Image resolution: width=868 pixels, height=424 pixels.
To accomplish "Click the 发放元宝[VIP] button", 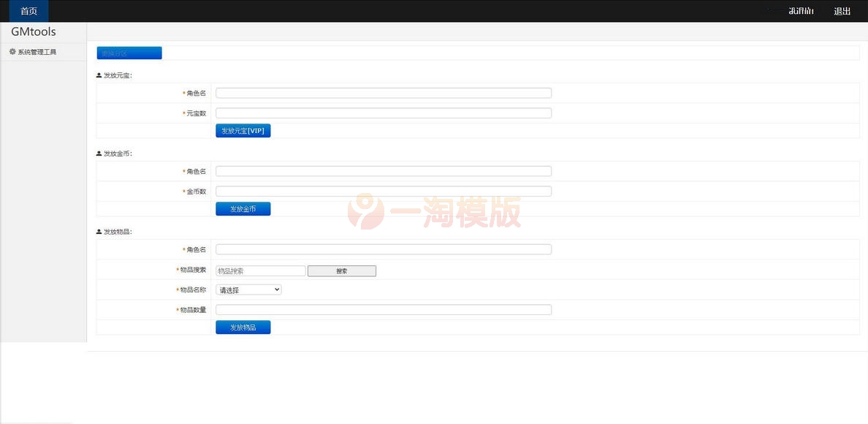I will tap(243, 130).
